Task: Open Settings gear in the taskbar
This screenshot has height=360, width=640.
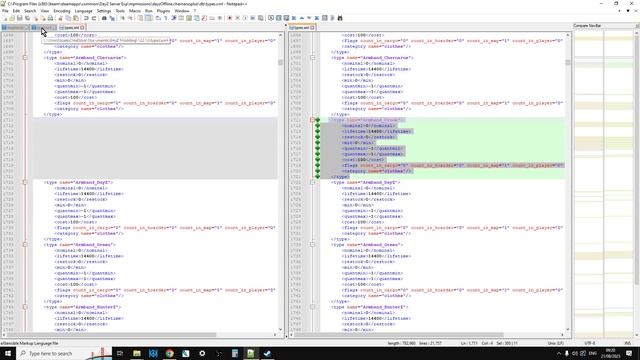Action: [x=202, y=353]
